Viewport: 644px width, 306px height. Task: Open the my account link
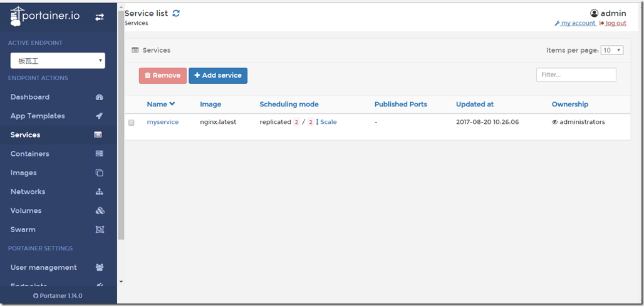[x=575, y=23]
